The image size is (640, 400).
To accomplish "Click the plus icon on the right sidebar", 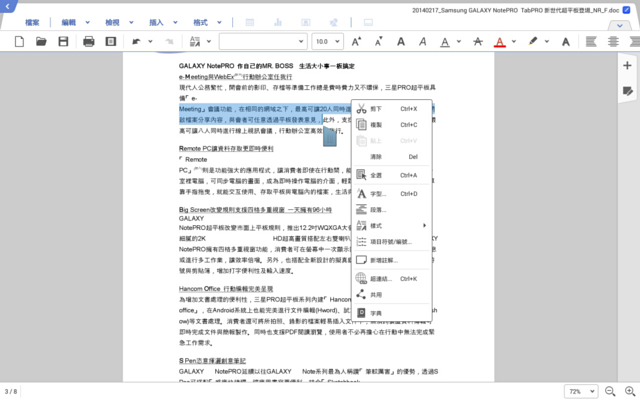I will [x=627, y=65].
